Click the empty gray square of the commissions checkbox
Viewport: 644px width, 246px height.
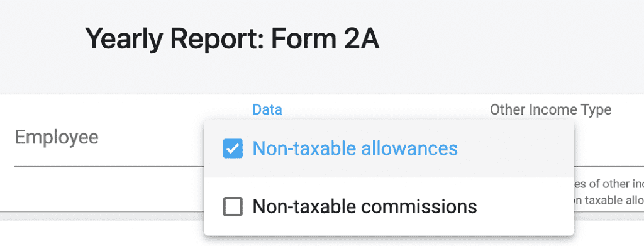point(233,206)
